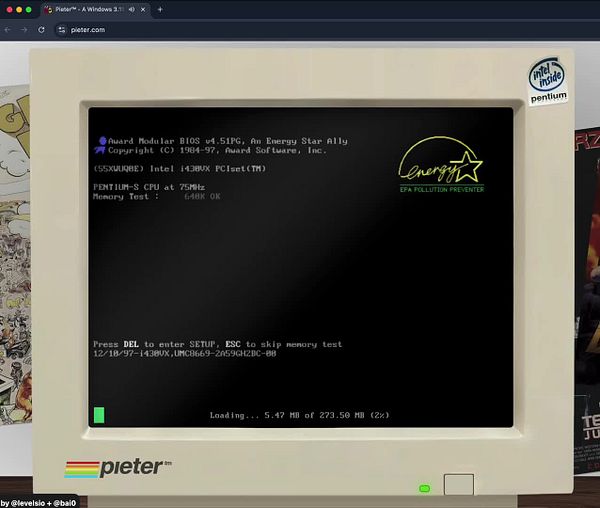Click the comic poster left of monitor
600x508 pixels.
click(x=15, y=254)
